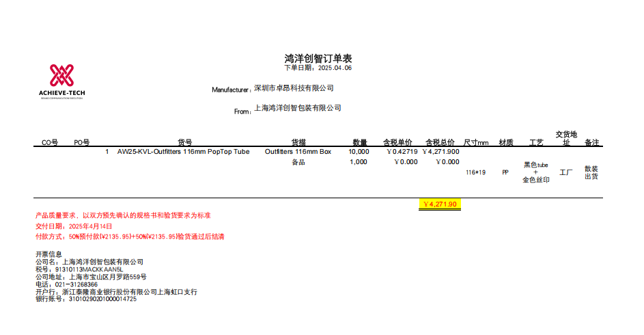Click the 交货地址 column header
Screen dimensions: 644x335
(566, 139)
